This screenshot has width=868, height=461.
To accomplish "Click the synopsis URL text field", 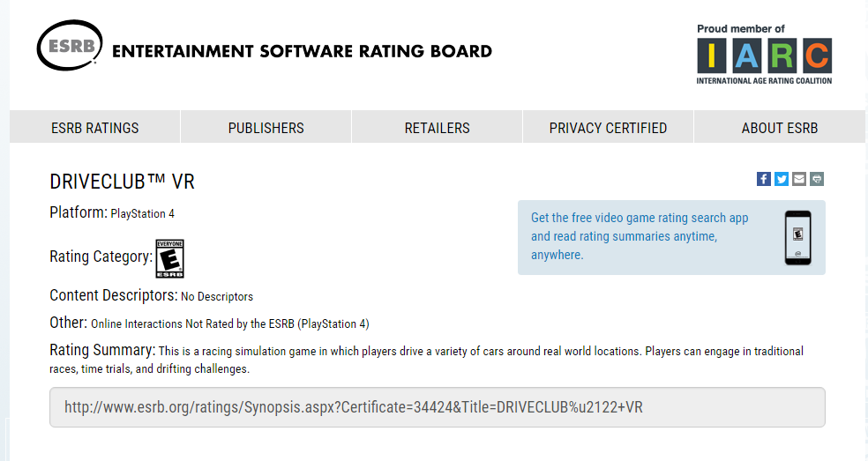I will point(438,407).
